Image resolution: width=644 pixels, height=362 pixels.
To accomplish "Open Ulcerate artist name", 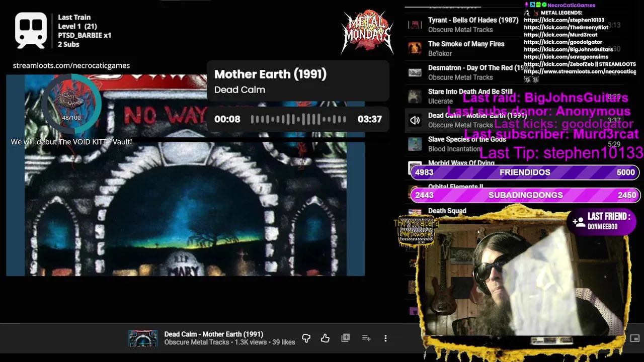I will click(440, 101).
